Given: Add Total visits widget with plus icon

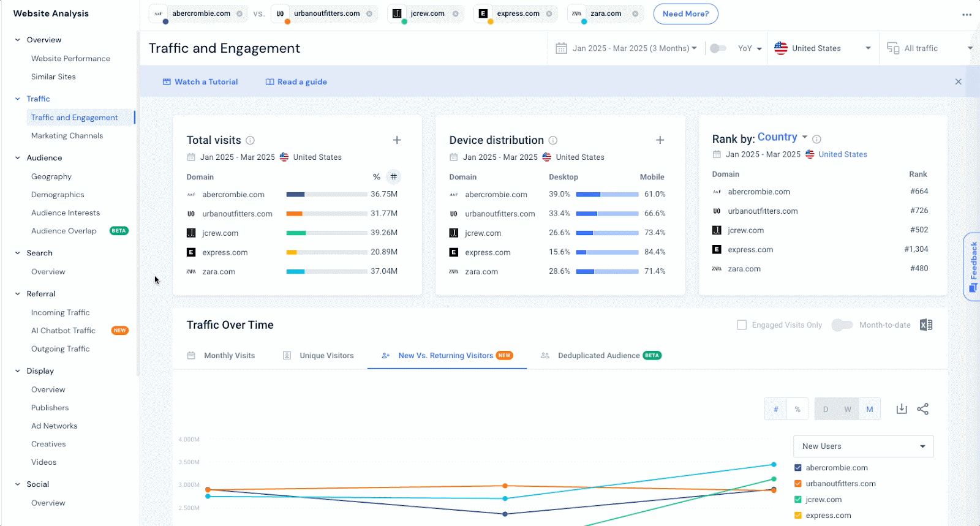Looking at the screenshot, I should pos(397,140).
